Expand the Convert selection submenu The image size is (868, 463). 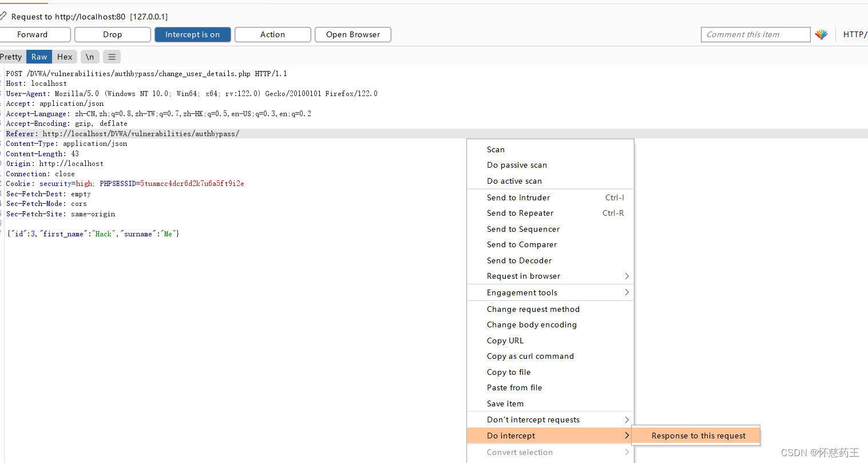pyautogui.click(x=550, y=452)
